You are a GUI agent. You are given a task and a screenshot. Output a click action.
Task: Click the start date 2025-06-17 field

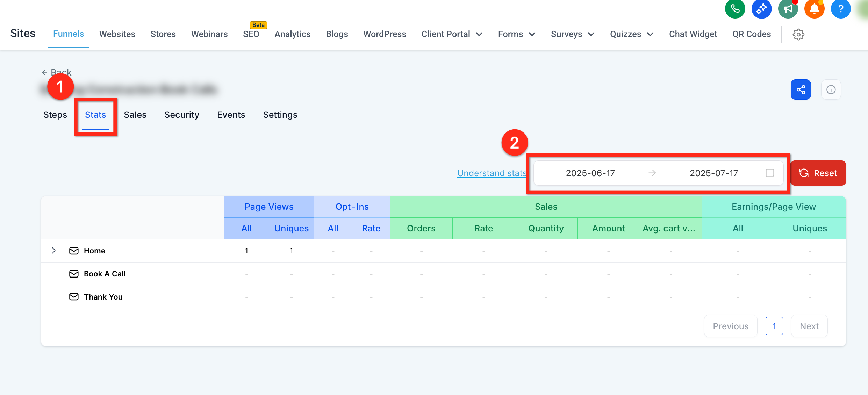[590, 173]
